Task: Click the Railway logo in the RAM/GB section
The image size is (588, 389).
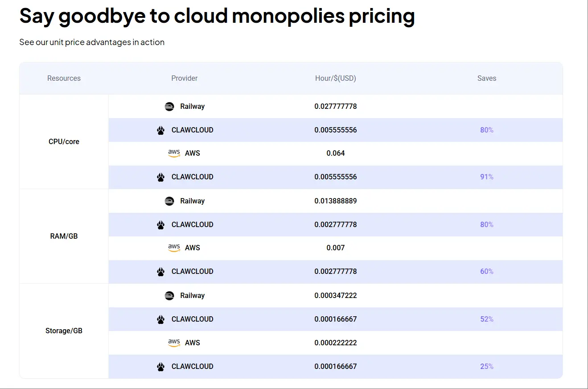Action: [x=169, y=201]
